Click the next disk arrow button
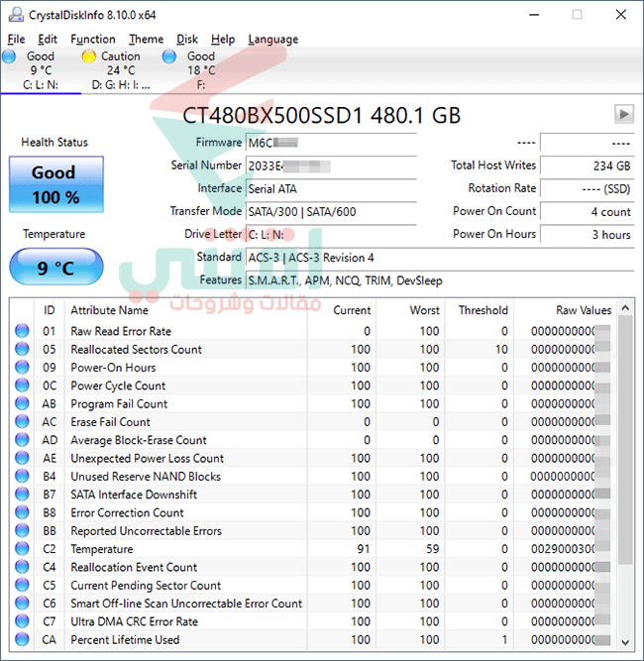644x661 pixels. tap(624, 114)
